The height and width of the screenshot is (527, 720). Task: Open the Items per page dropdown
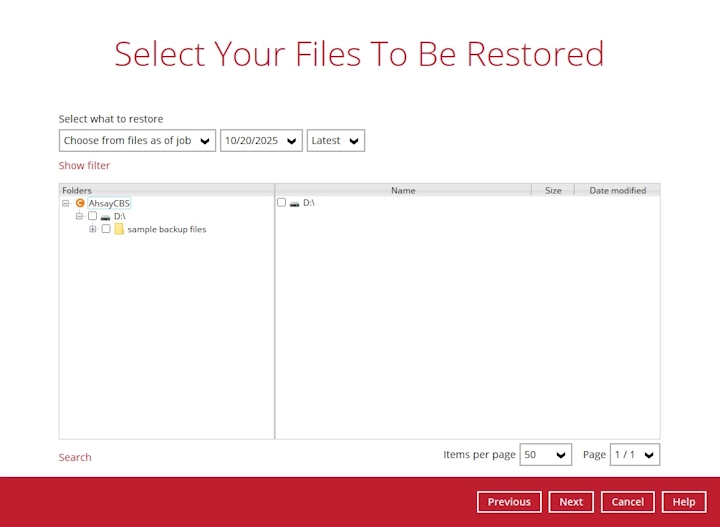coord(546,454)
